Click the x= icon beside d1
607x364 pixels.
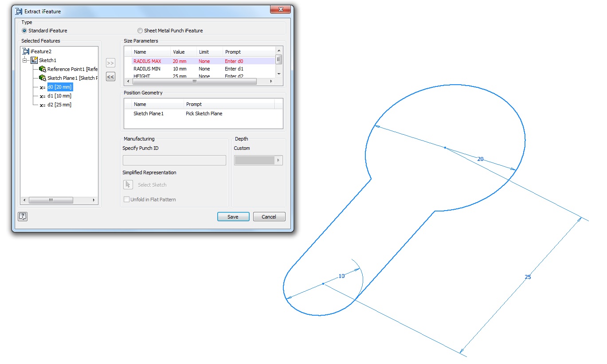click(x=43, y=96)
